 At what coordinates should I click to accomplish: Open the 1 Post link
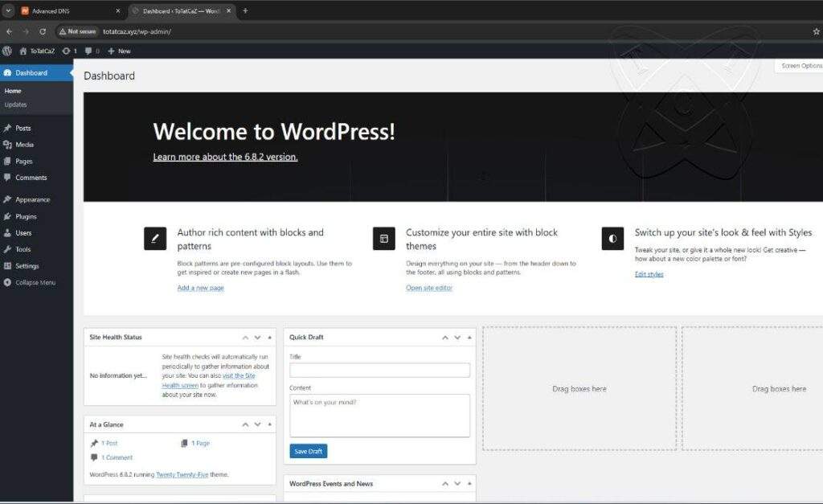pyautogui.click(x=109, y=443)
